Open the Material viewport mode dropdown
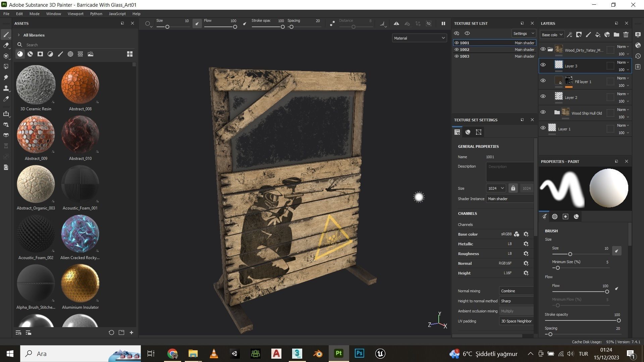The height and width of the screenshot is (362, 644). 419,38
